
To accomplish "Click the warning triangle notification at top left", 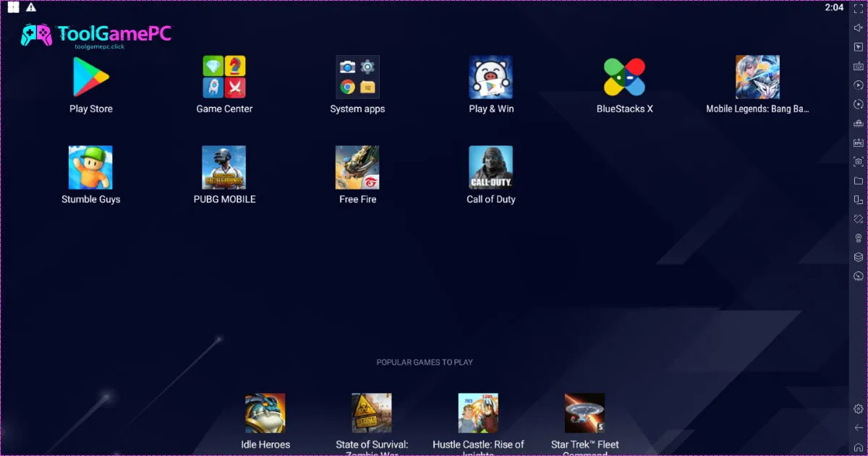I will pos(30,7).
